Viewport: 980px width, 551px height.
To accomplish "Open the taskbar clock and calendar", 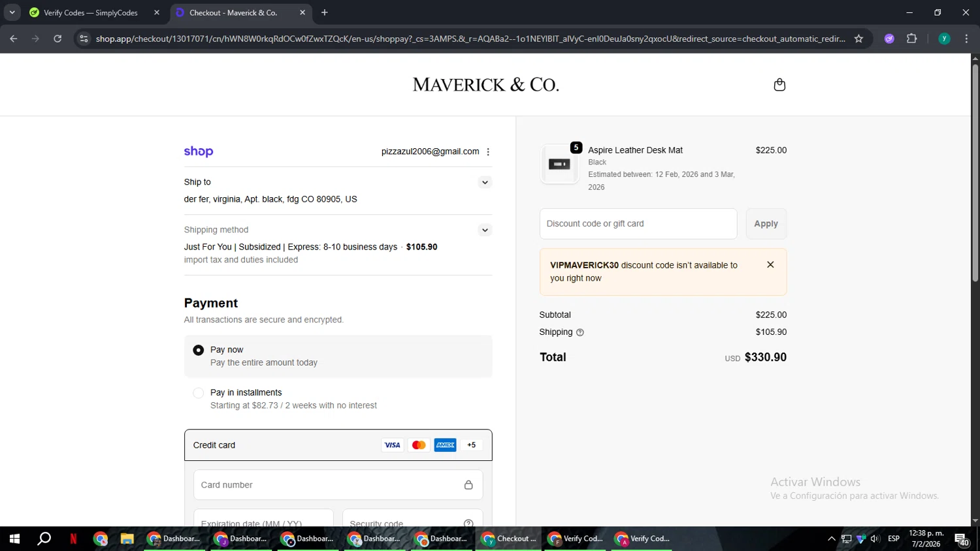I will tap(926, 539).
